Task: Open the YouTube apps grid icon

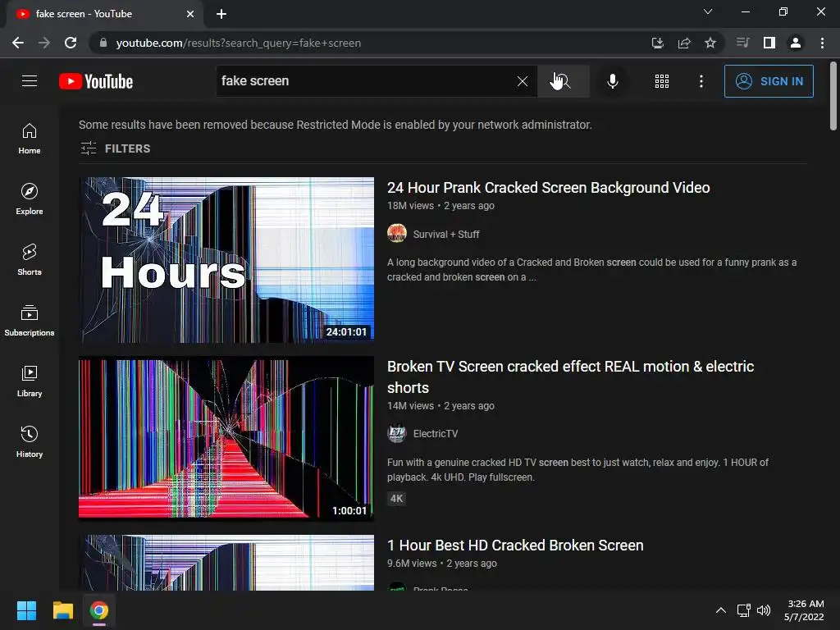Action: [x=662, y=81]
